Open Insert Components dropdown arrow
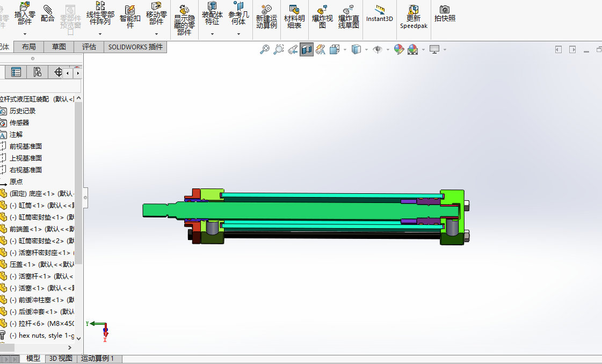The image size is (602, 364). [x=25, y=34]
